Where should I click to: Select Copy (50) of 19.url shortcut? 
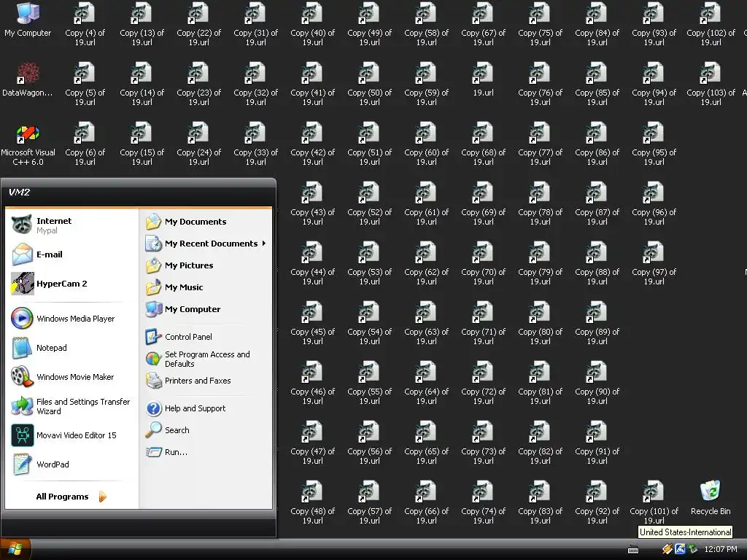[369, 84]
